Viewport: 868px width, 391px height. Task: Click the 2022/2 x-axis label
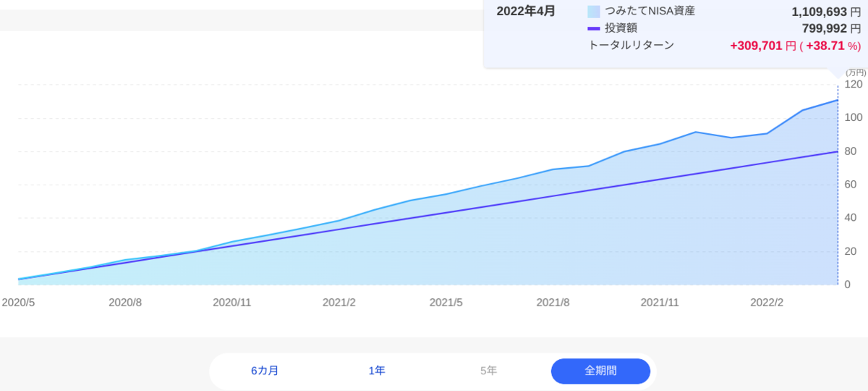pos(767,302)
